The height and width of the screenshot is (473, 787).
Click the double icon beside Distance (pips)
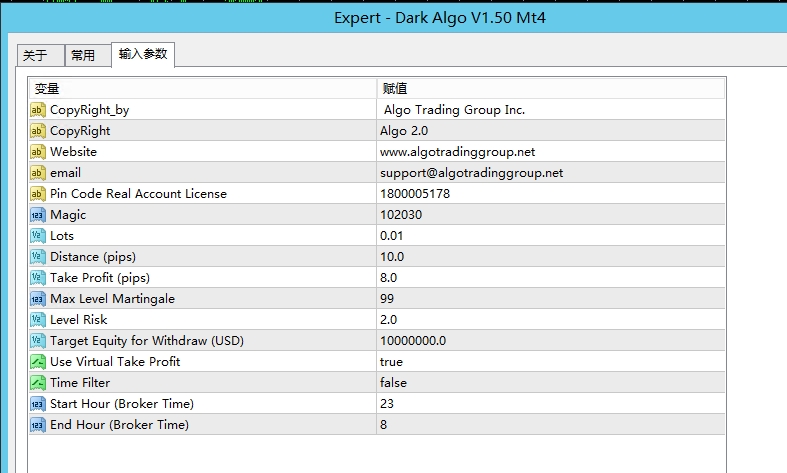coord(38,257)
